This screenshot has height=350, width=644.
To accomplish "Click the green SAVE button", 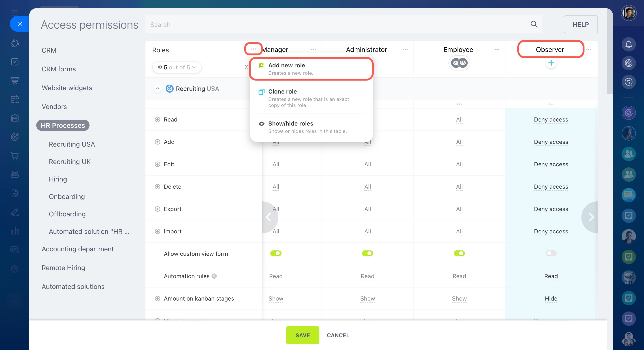I will point(302,335).
